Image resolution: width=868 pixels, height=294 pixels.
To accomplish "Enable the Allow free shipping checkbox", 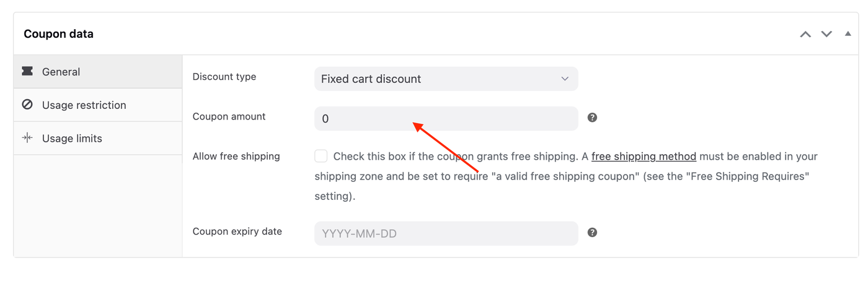I will (x=321, y=156).
